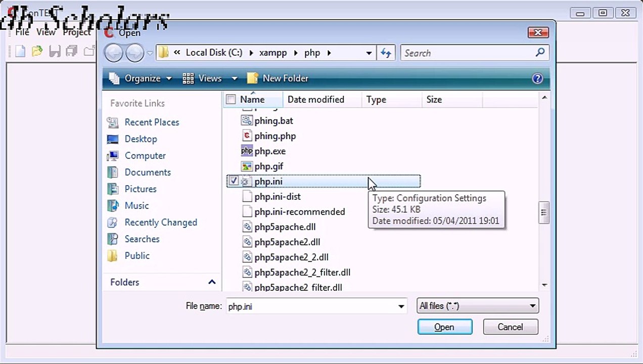The width and height of the screenshot is (643, 364).
Task: Click the Recently Changed icon
Action: [113, 222]
